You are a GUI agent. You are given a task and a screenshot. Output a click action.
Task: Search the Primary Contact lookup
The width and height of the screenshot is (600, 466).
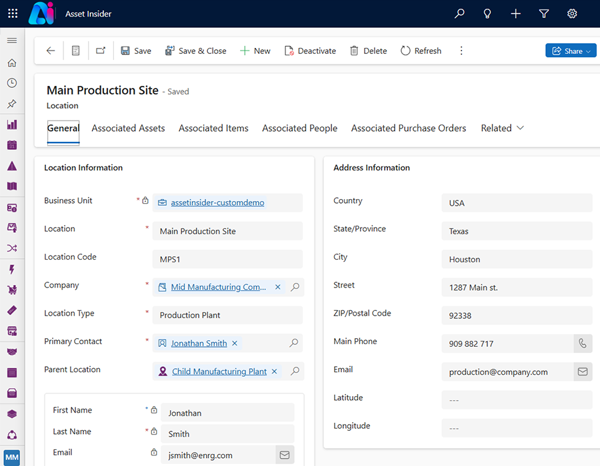point(294,343)
